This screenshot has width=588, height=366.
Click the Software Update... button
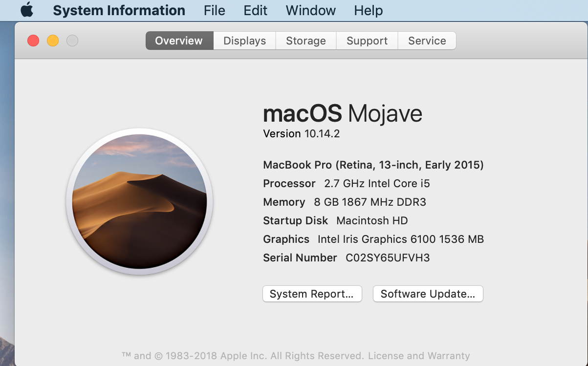coord(428,294)
